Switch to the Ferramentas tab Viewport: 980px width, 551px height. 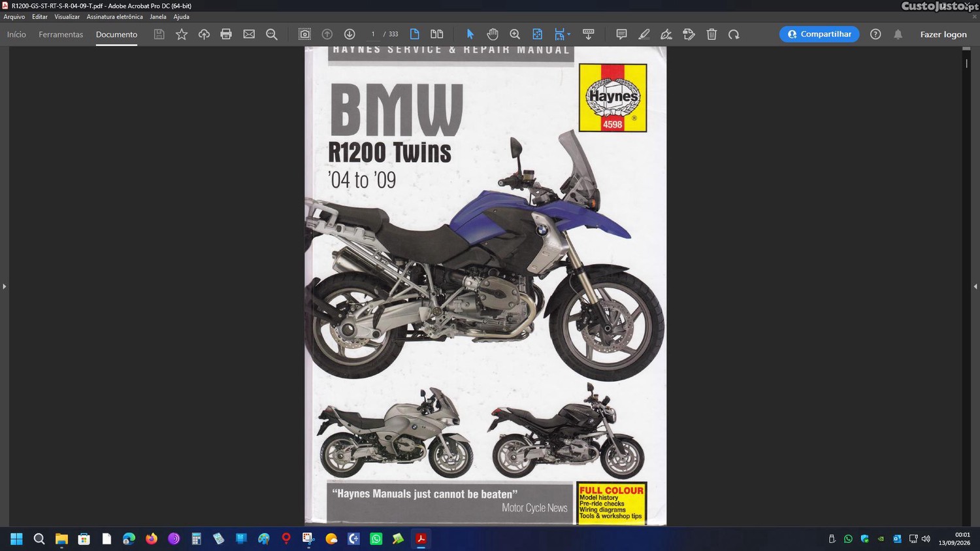(x=61, y=34)
